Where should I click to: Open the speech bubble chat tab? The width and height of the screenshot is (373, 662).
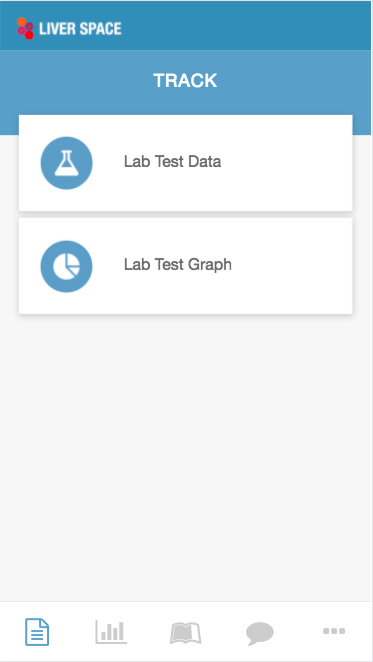click(x=260, y=633)
